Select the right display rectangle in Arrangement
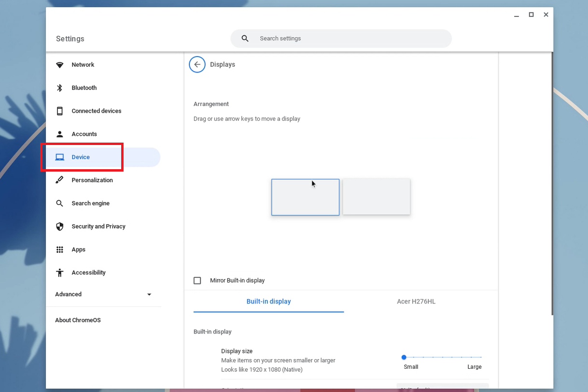This screenshot has width=588, height=392. [x=376, y=197]
